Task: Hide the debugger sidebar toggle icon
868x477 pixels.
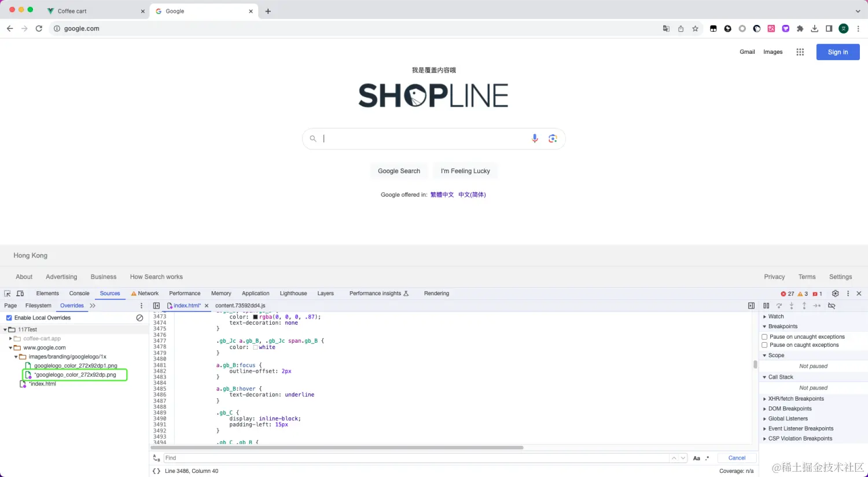Action: pyautogui.click(x=751, y=306)
